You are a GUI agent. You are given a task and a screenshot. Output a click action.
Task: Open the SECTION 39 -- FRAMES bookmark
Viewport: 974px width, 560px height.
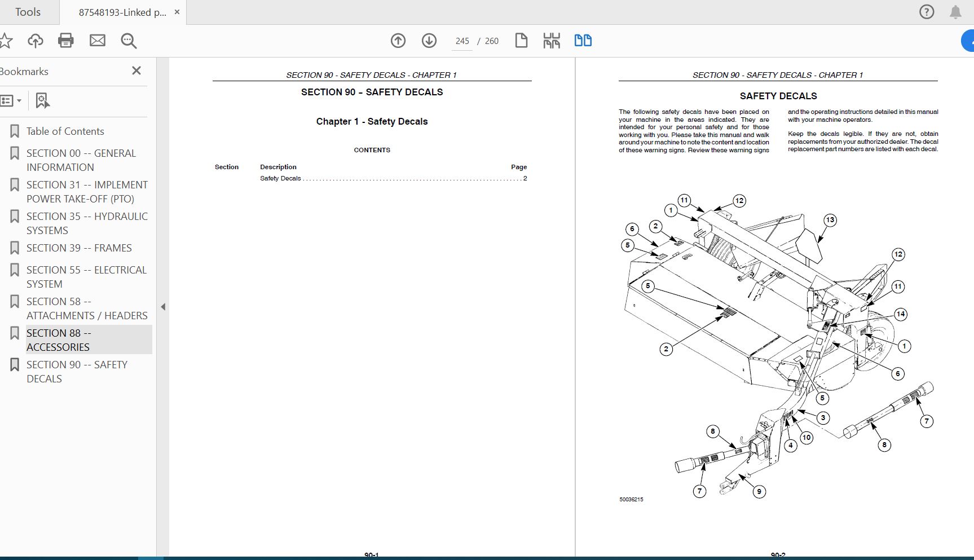[x=79, y=248]
